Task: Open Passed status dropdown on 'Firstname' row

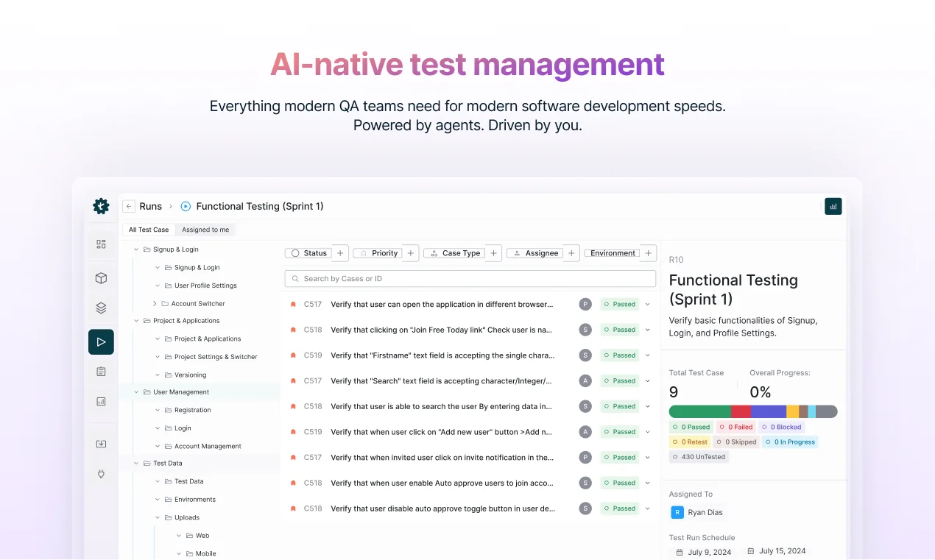Action: [620, 355]
